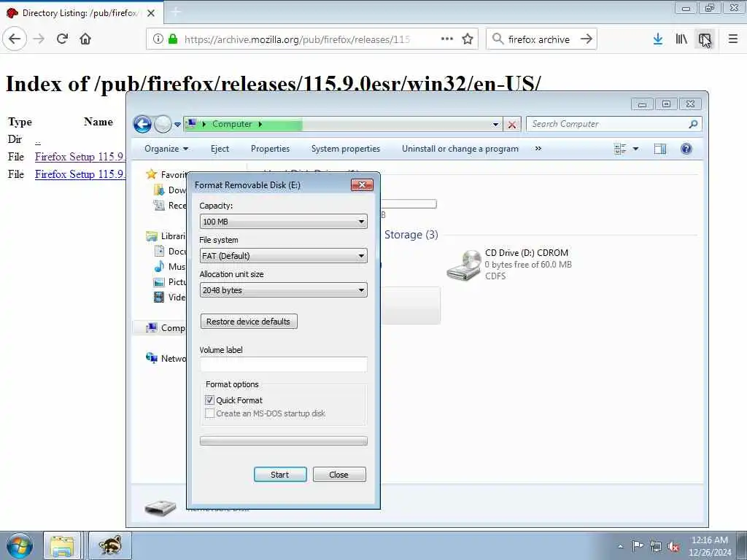Toggle the browser sidebar icon

pyautogui.click(x=705, y=39)
